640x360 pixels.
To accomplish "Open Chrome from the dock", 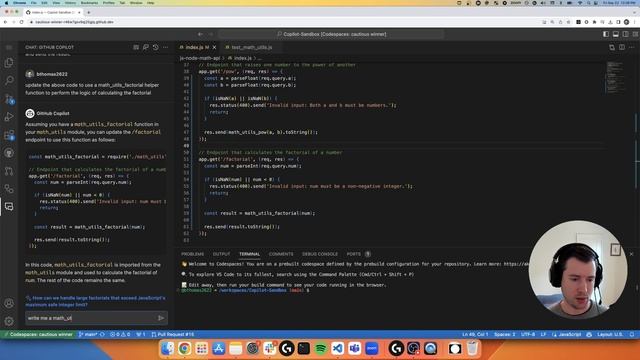I will [x=184, y=348].
